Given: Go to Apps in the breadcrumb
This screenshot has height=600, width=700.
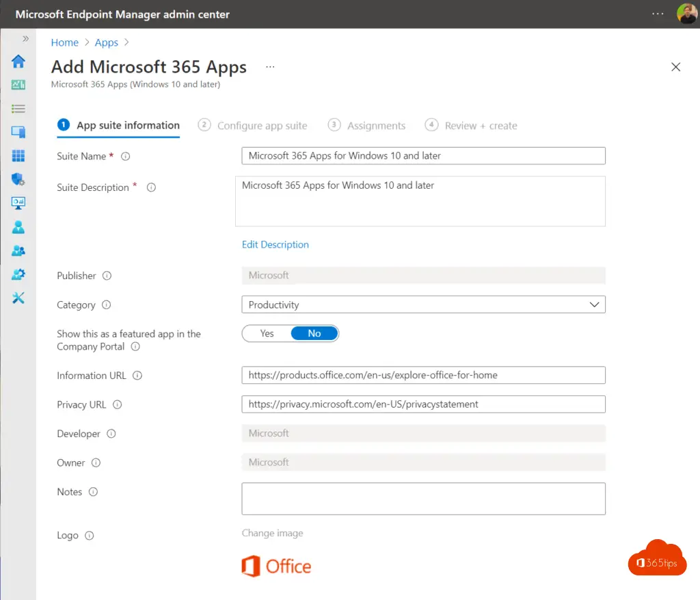Looking at the screenshot, I should click(x=106, y=42).
